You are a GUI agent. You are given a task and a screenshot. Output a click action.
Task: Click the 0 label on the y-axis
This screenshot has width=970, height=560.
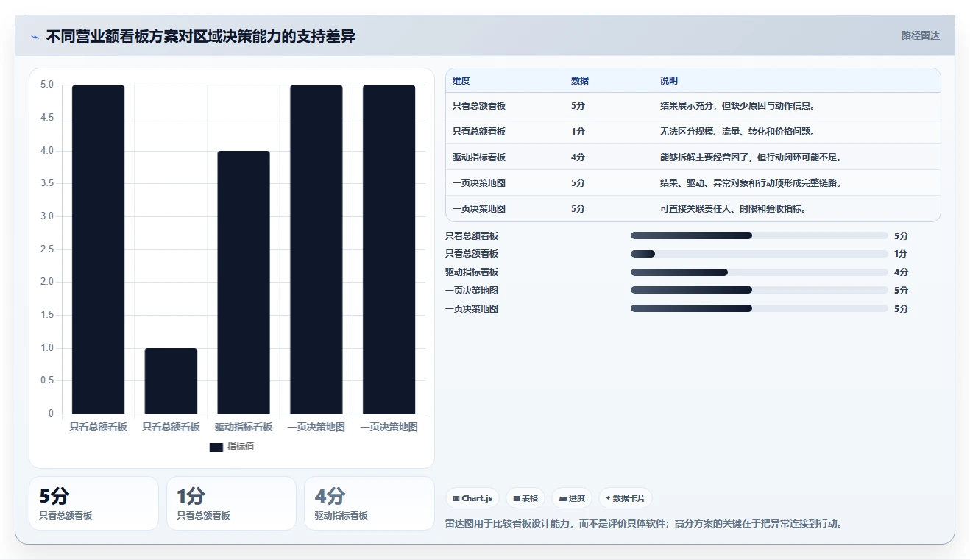(52, 414)
